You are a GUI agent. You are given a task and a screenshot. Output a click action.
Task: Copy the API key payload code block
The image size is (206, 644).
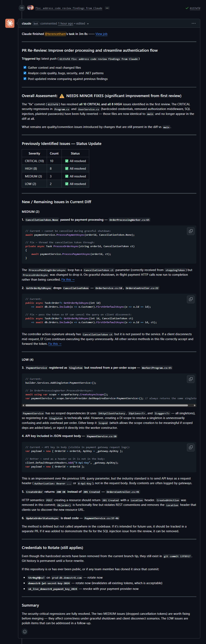[190, 447]
